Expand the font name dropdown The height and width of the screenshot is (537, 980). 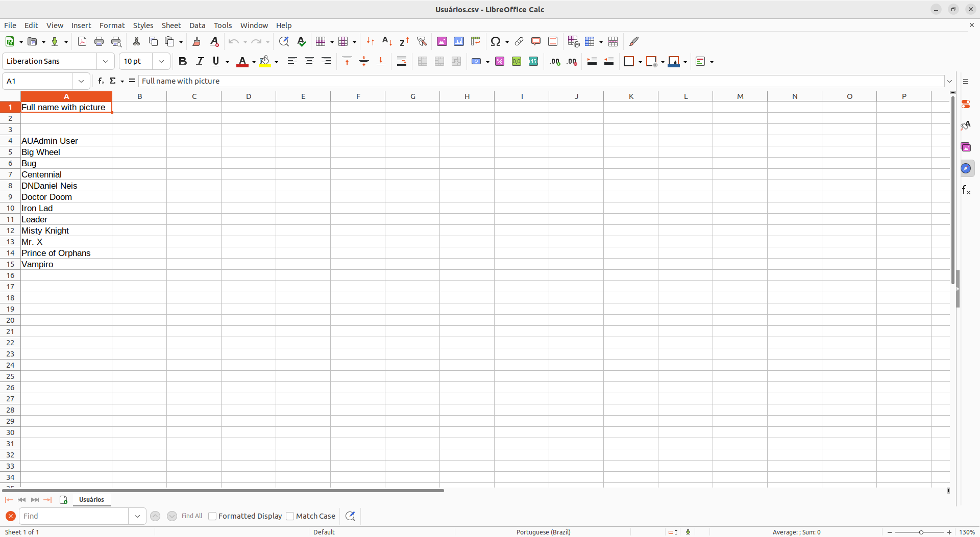point(106,61)
